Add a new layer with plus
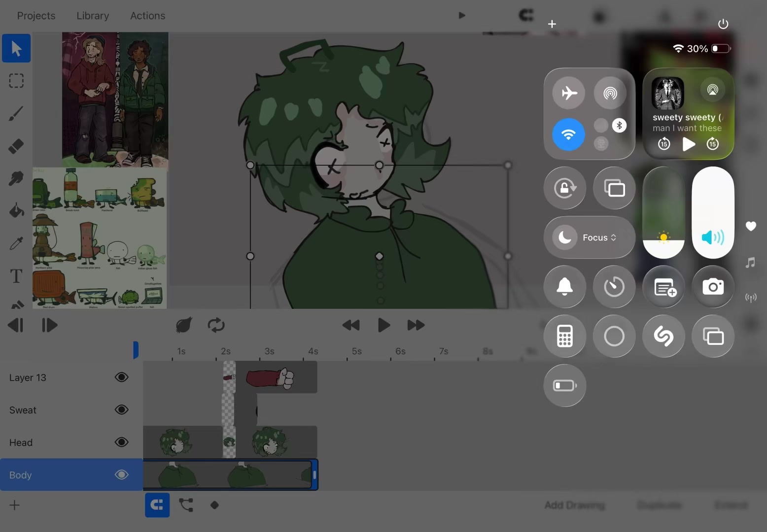Viewport: 767px width, 532px height. coord(15,505)
